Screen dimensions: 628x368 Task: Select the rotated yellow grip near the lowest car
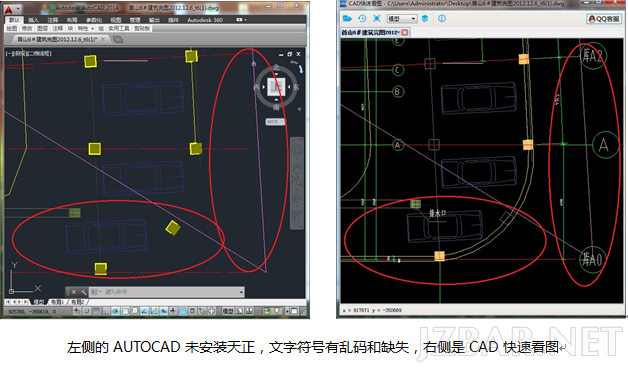click(173, 228)
